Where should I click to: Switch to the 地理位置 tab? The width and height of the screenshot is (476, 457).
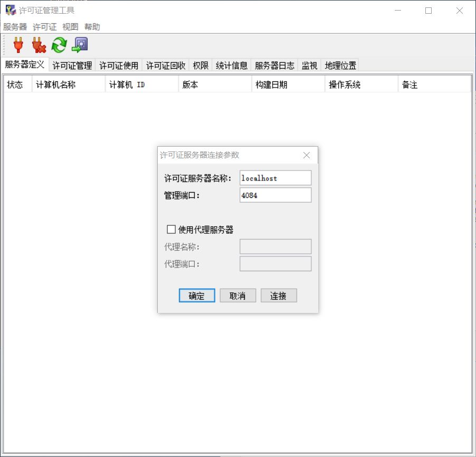340,65
